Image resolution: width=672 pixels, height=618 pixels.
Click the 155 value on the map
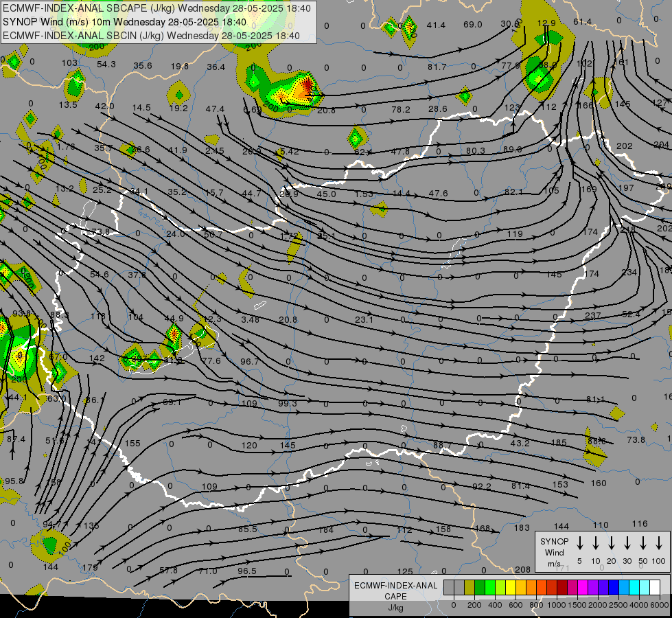click(132, 443)
